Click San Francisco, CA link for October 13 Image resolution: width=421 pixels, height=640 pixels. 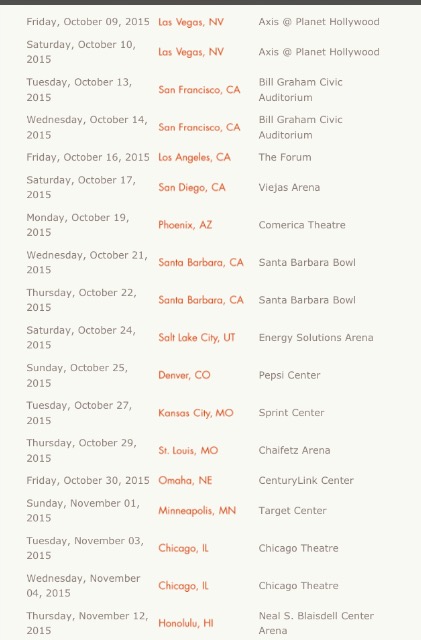coord(199,90)
